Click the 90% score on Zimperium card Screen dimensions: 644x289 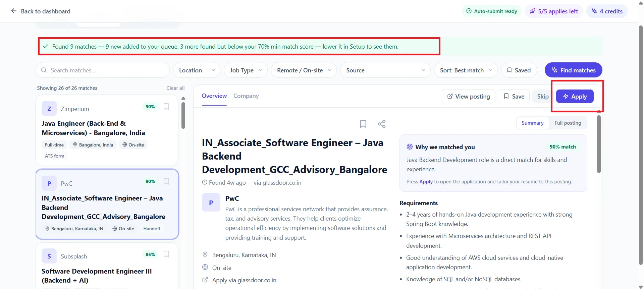coord(150,107)
